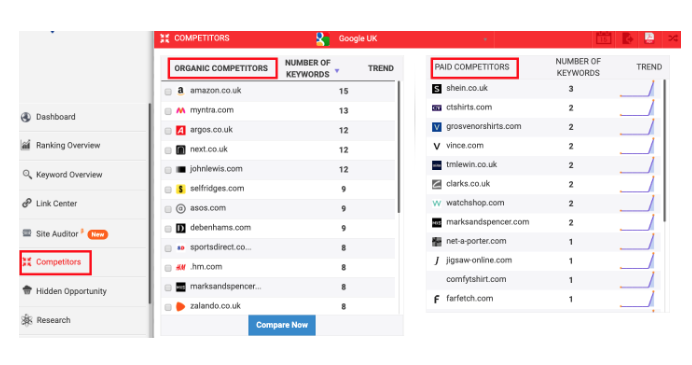Click the Site Auditor icon
Screen dimensions: 692x365
(27, 233)
